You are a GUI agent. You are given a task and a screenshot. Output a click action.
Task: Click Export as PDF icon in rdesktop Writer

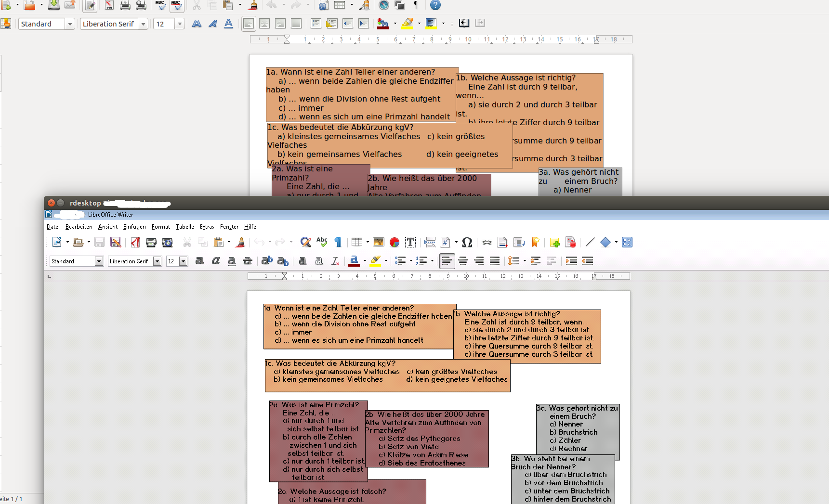pyautogui.click(x=135, y=242)
